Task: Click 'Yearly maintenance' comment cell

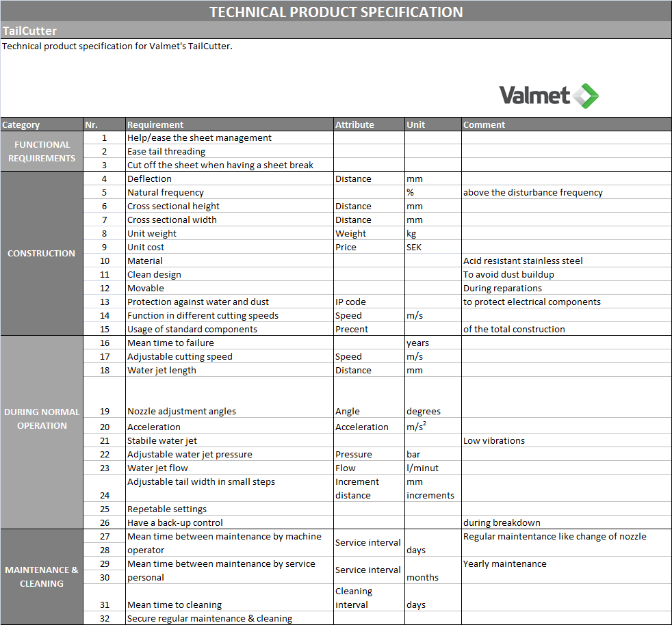Action: click(567, 570)
